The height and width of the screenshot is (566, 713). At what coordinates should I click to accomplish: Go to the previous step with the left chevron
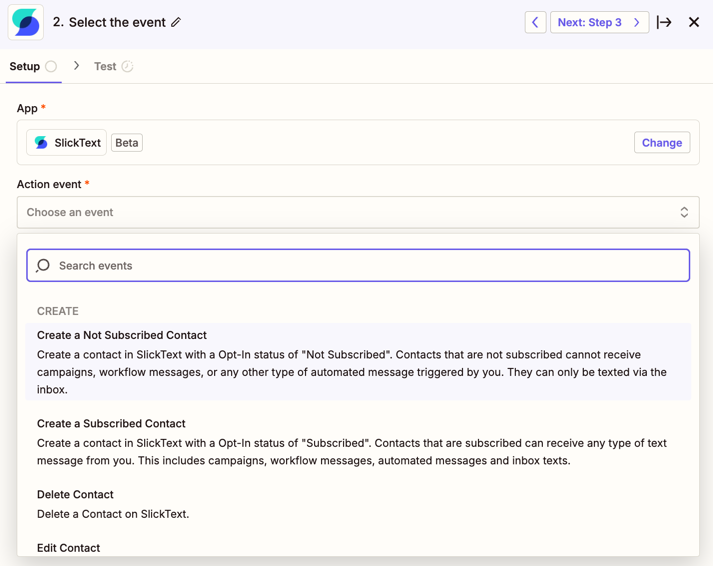[x=535, y=22]
